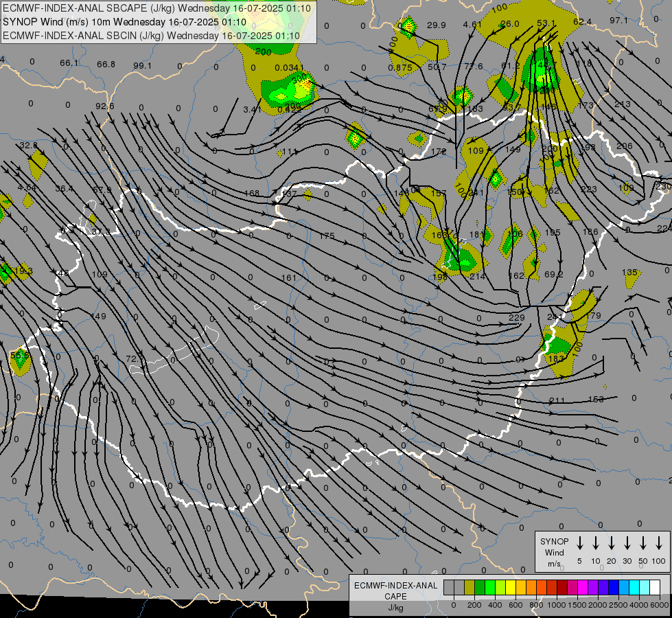
Task: Click the map value '135'
Action: (629, 273)
